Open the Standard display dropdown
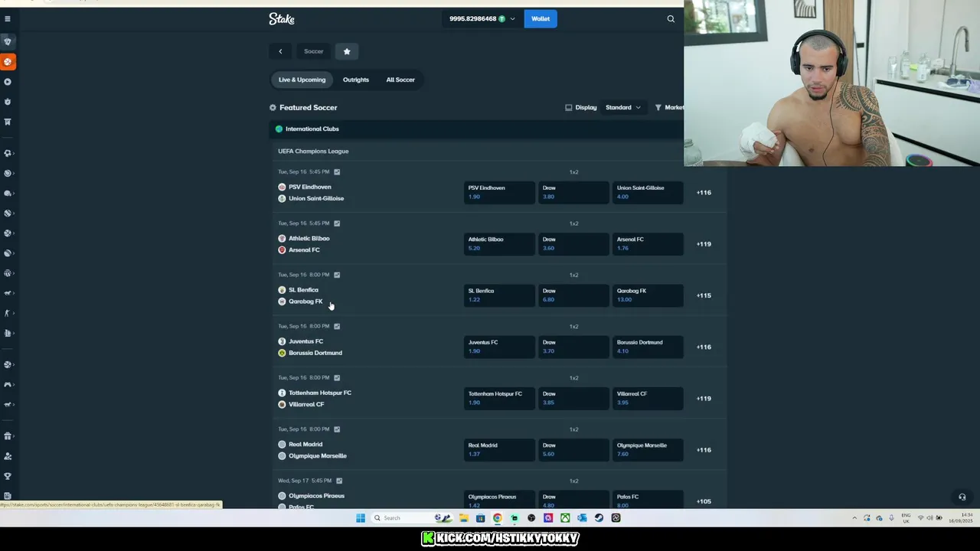 click(x=623, y=108)
